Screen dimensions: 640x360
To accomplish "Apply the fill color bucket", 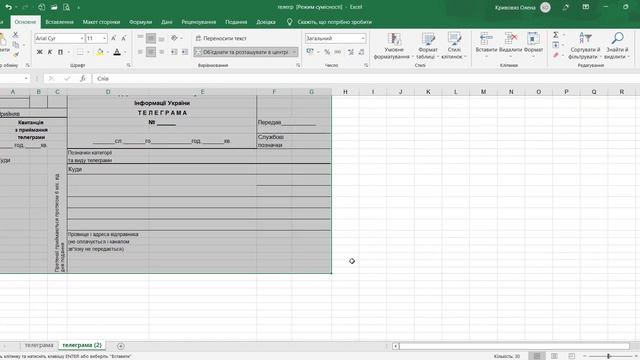I will coord(100,52).
